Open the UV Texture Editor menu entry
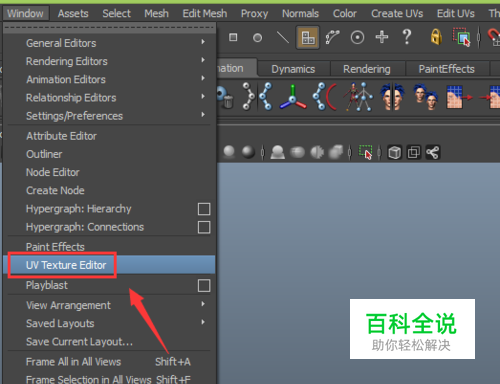 coord(109,265)
